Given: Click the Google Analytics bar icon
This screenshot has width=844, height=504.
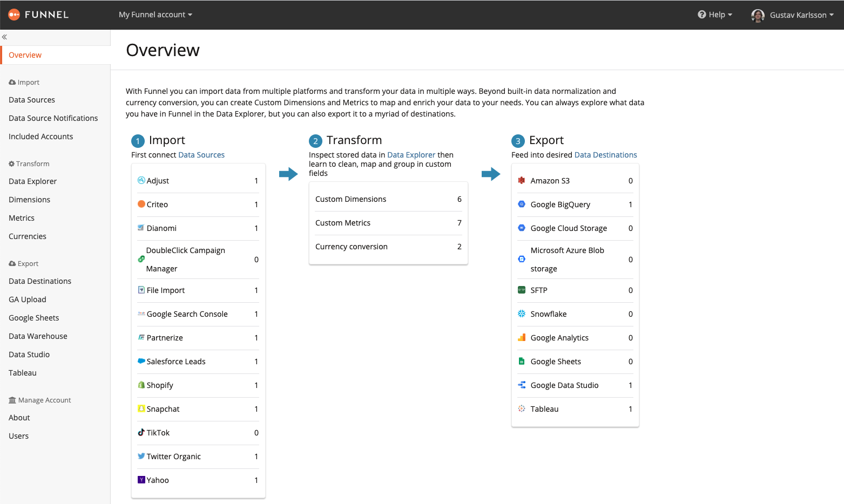Looking at the screenshot, I should pos(522,337).
